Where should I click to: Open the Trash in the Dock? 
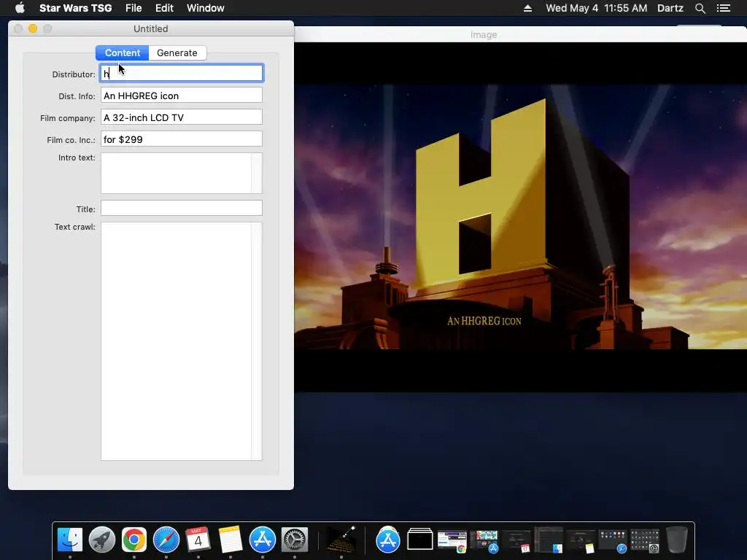[x=676, y=540]
